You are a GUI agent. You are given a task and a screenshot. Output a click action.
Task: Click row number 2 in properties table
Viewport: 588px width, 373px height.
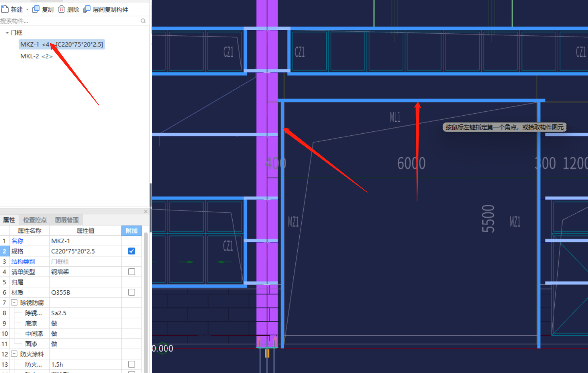point(5,251)
